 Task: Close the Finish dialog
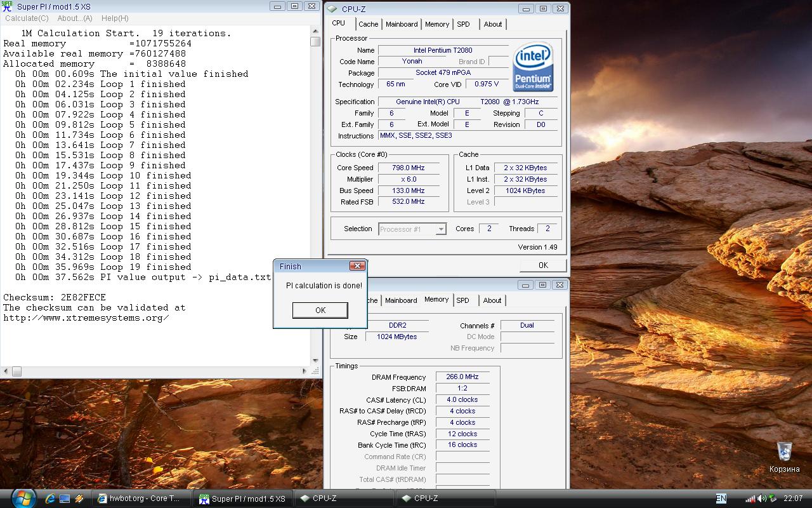(x=357, y=266)
